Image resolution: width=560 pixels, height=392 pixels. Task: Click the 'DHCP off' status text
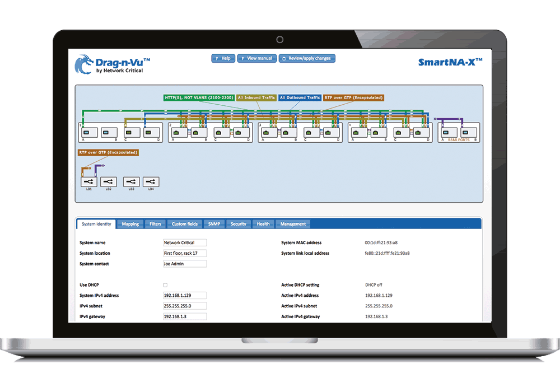point(374,285)
